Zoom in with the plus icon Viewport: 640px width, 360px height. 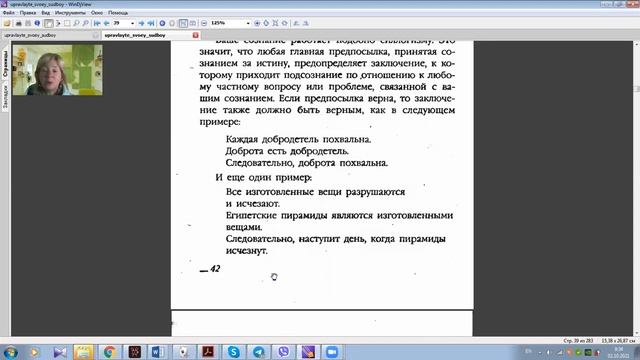257,23
